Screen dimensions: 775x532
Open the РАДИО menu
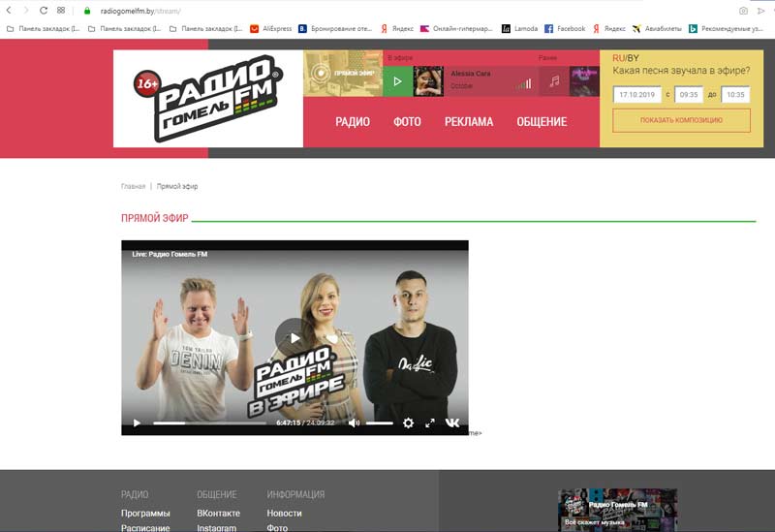(x=353, y=122)
